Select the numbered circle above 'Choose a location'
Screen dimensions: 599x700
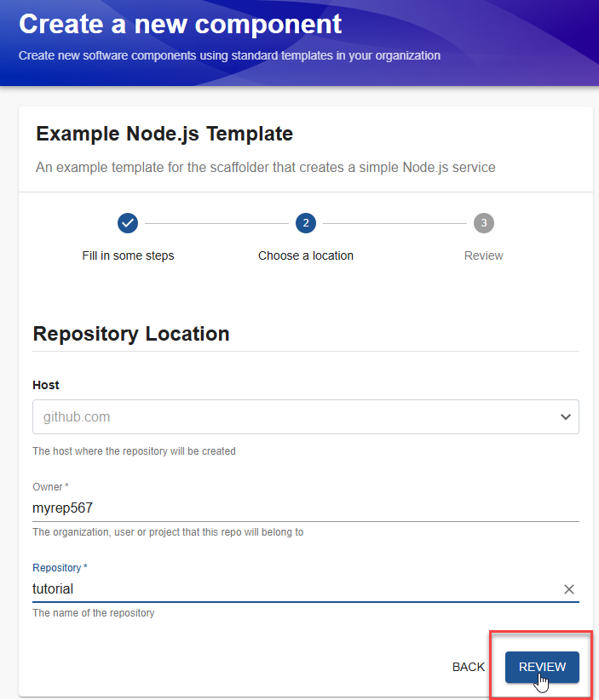[306, 223]
